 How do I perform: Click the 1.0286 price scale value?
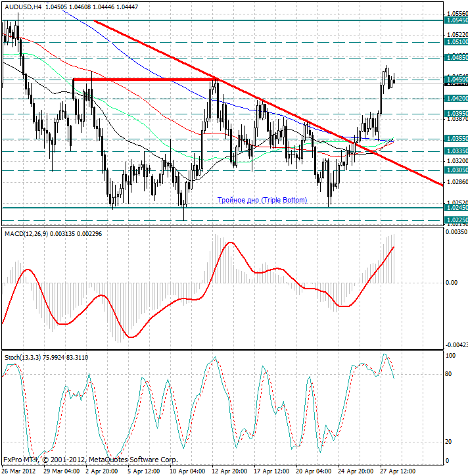[x=457, y=182]
